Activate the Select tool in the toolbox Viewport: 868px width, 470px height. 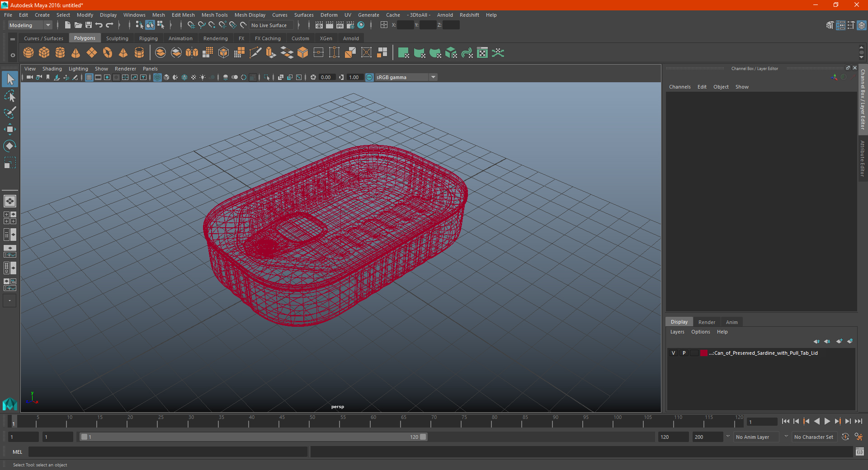(10, 80)
